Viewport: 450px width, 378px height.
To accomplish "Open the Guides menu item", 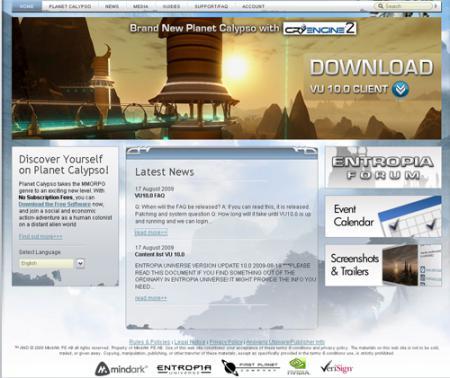I will point(171,6).
